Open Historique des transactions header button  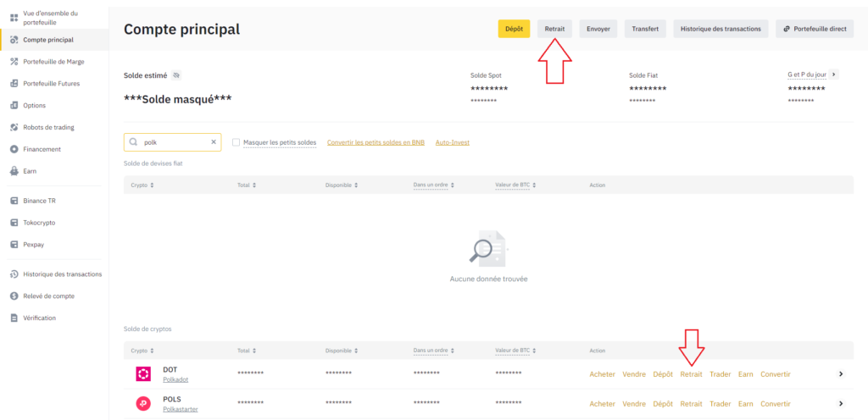(721, 29)
